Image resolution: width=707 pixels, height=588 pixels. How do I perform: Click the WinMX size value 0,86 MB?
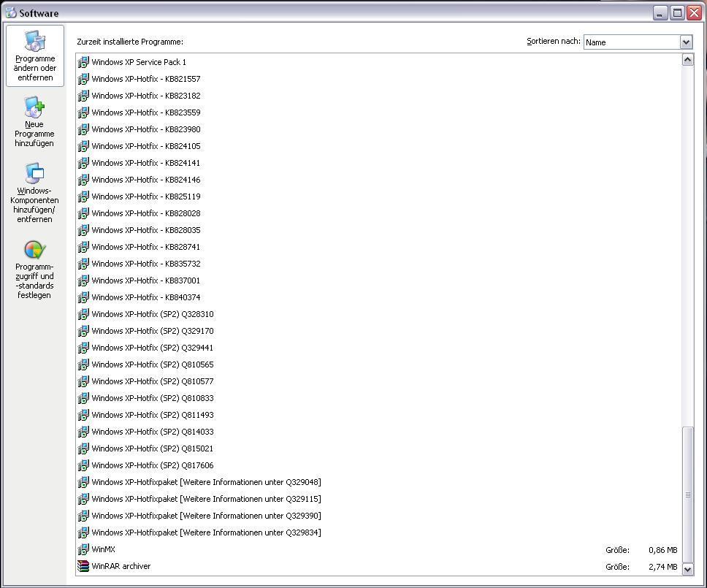click(x=663, y=550)
